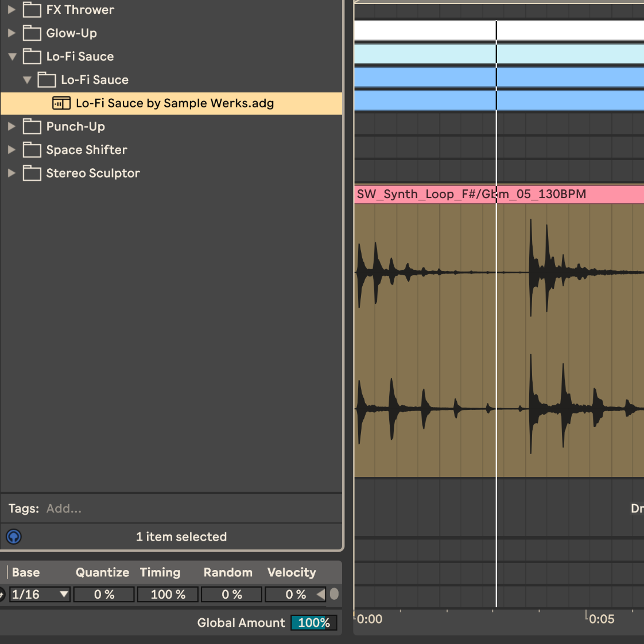Expand the Stereo Sculptor folder arrow
Viewport: 644px width, 644px height.
click(x=11, y=173)
